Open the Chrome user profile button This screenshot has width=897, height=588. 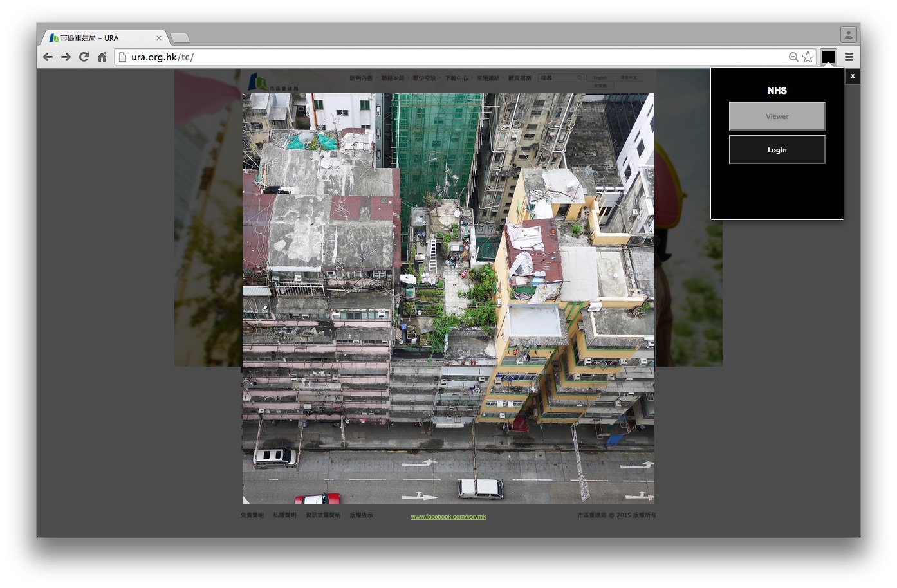point(848,35)
